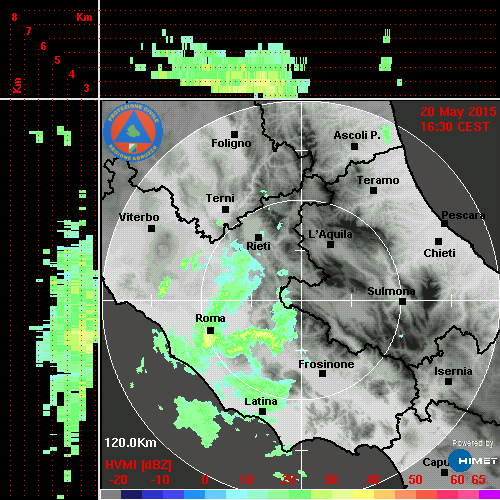Click the 0 dBZ scale value
The width and height of the screenshot is (500, 500).
click(205, 480)
